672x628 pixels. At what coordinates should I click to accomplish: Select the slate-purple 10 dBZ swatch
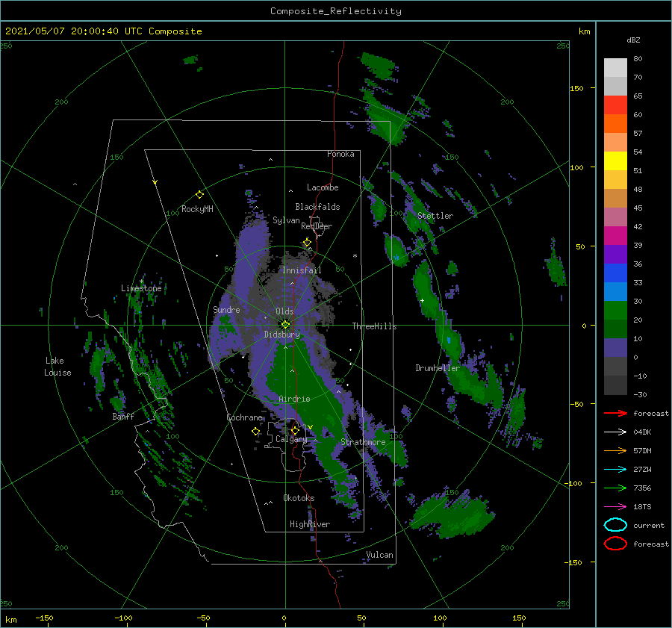[615, 348]
